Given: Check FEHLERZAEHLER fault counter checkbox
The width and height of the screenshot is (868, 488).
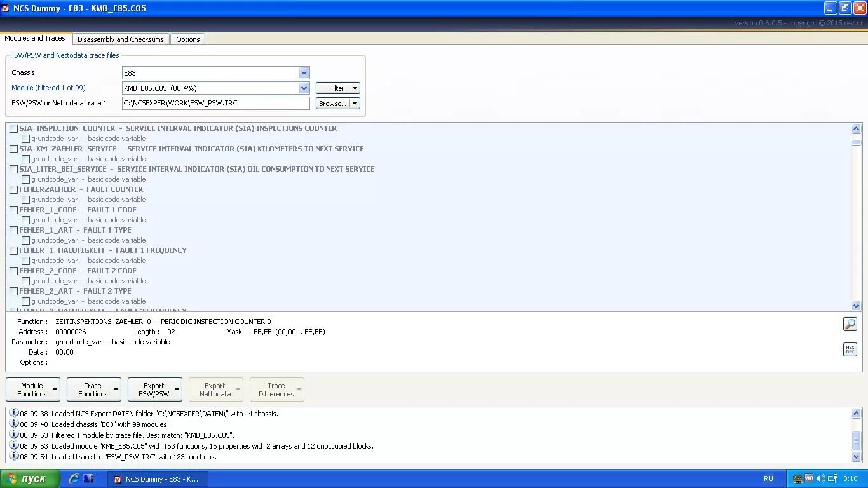Looking at the screenshot, I should [x=13, y=189].
